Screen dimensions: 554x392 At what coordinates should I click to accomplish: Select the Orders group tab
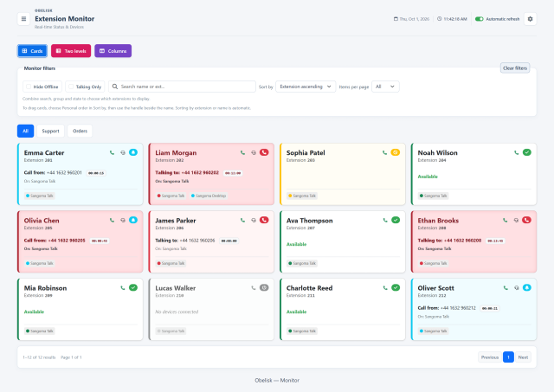point(80,131)
